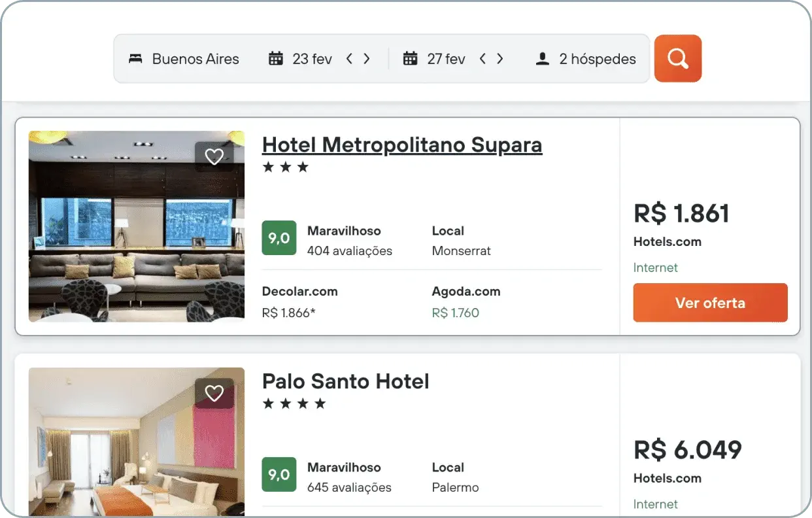Select the Agoda.com R$ 1.760 offer

[466, 302]
